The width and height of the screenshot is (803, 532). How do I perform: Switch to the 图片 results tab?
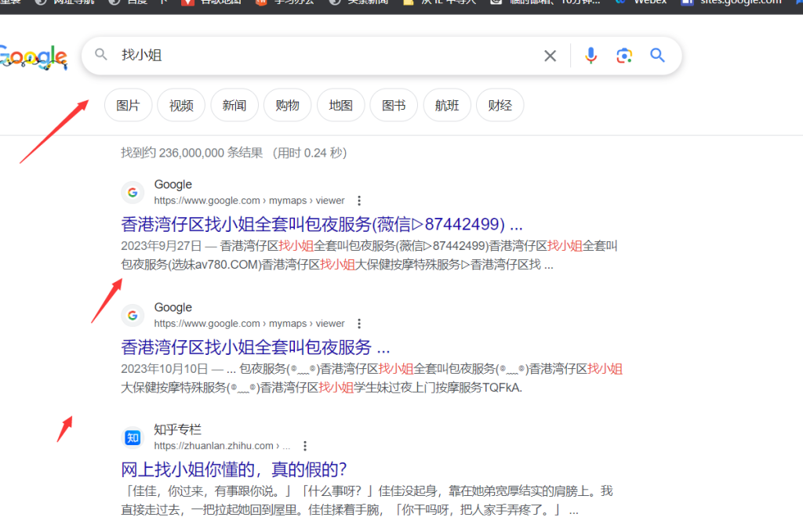pos(128,105)
